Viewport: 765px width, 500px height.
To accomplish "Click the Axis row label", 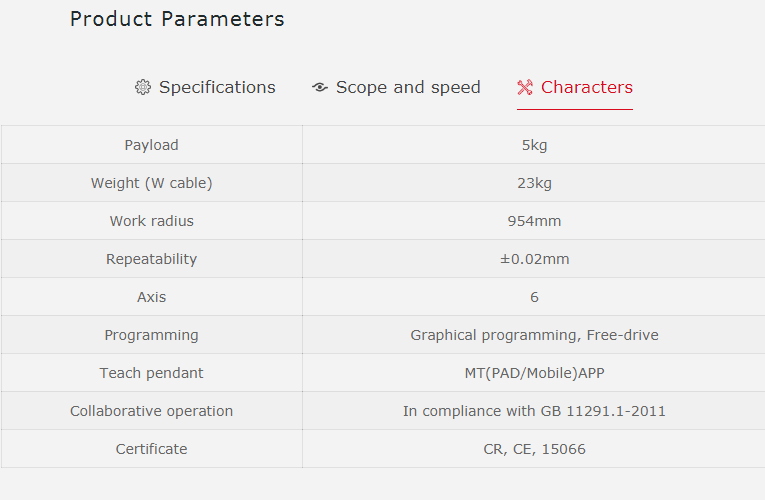I will coord(151,297).
